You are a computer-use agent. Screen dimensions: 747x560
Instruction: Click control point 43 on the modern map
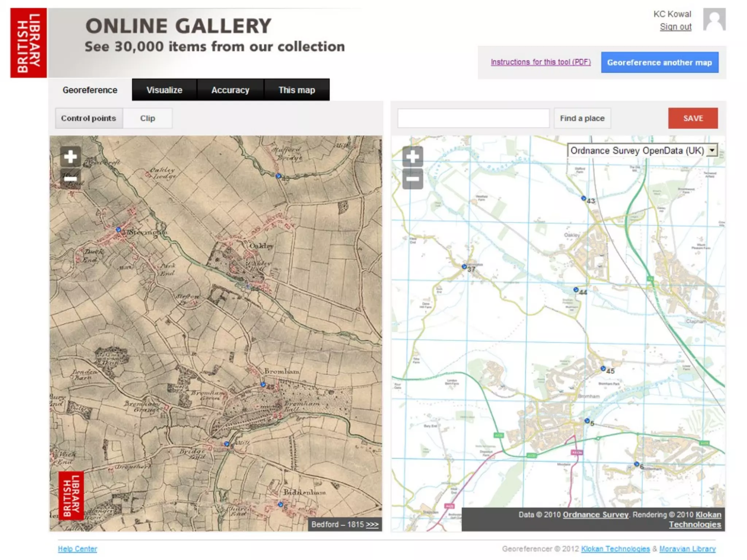coord(584,198)
